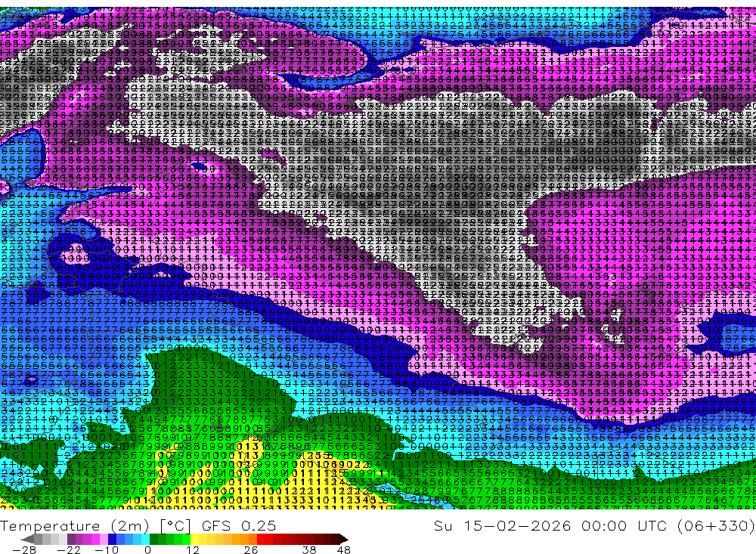Click the '-22' legend value

[69, 549]
